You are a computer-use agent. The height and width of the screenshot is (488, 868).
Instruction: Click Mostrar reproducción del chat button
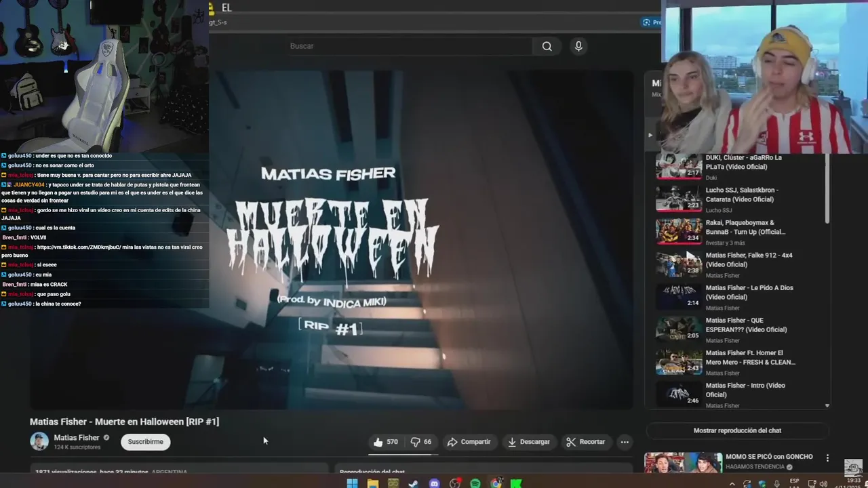(x=737, y=430)
